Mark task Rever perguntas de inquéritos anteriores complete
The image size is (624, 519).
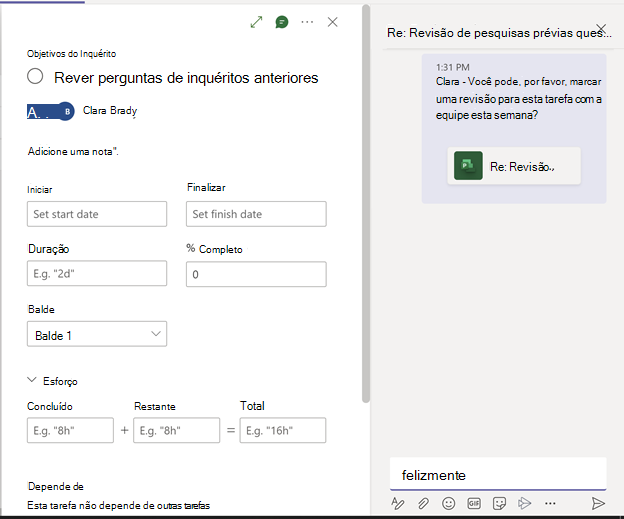[x=35, y=76]
